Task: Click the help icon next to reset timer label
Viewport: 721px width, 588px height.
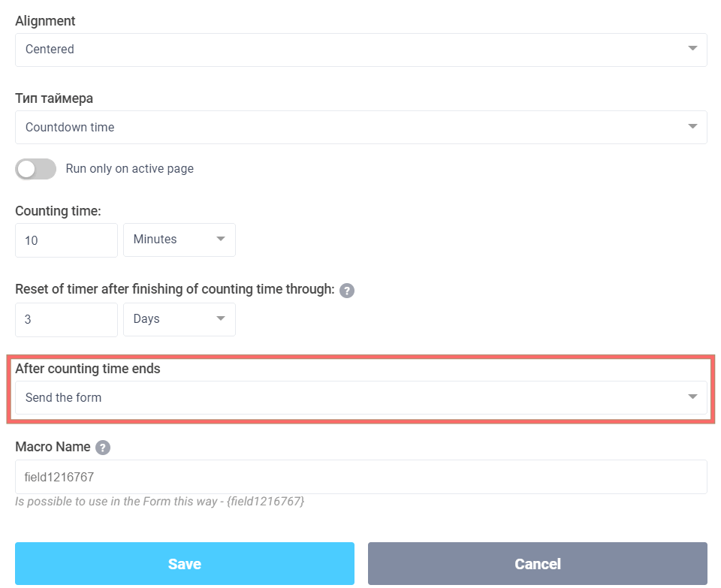Action: pyautogui.click(x=346, y=290)
